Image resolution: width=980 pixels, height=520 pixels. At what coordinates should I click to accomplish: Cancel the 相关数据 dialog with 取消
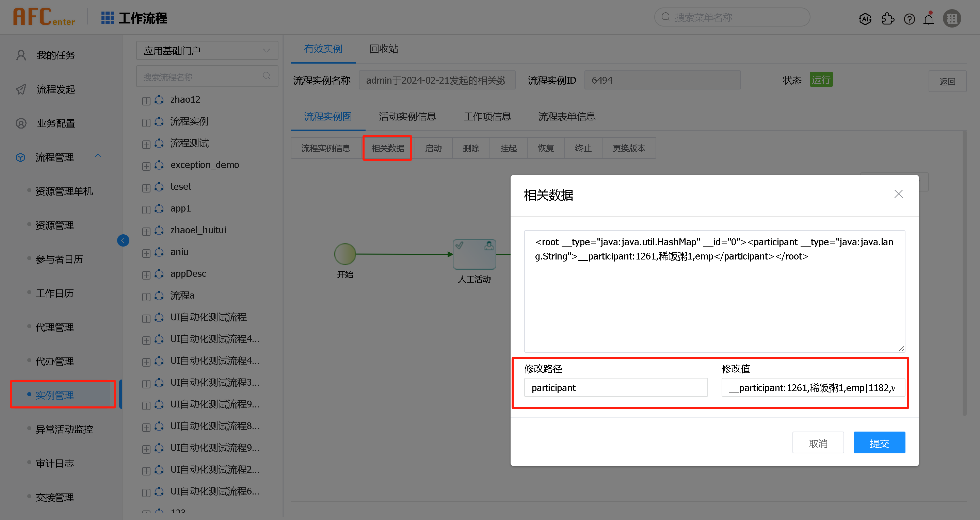pos(818,442)
